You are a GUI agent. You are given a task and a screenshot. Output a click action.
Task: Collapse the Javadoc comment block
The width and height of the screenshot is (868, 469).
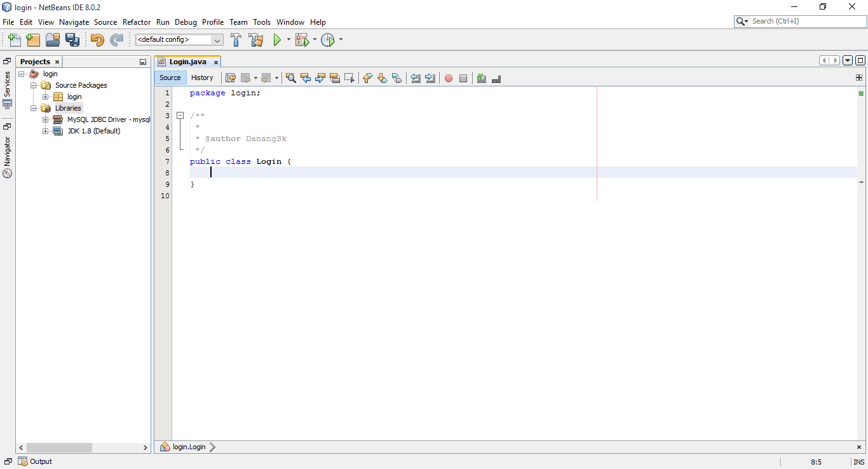[180, 115]
